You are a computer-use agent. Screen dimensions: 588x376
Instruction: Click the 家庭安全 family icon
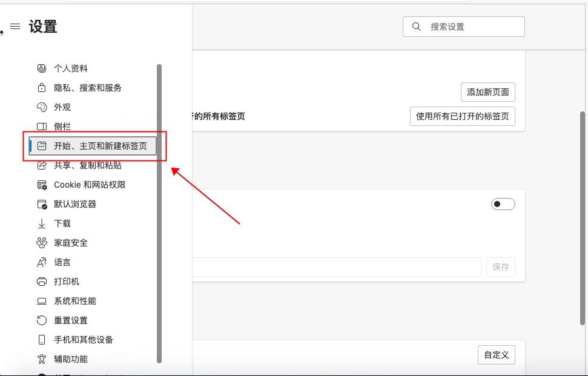click(42, 243)
